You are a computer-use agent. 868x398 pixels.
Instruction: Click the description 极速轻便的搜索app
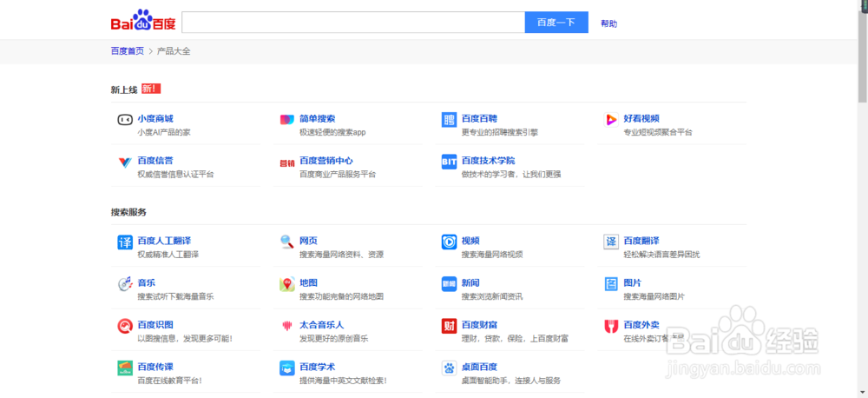pyautogui.click(x=332, y=132)
